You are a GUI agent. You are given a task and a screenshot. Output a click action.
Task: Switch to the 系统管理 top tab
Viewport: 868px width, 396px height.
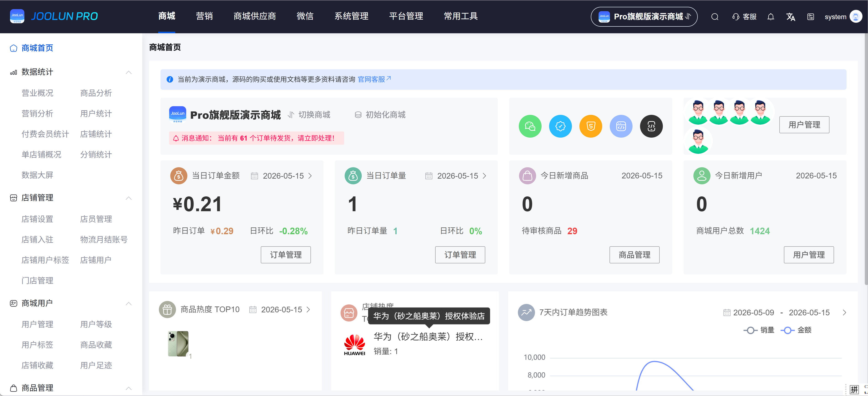point(351,16)
